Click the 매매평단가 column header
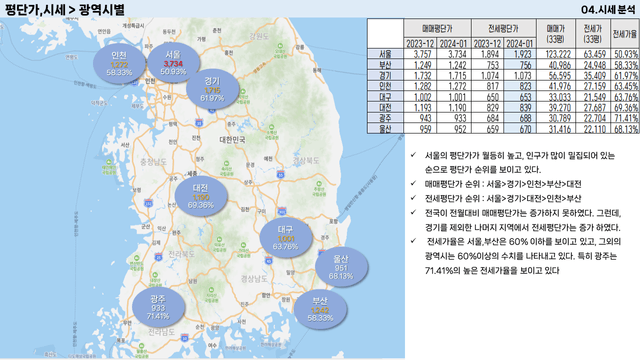Image resolution: width=640 pixels, height=360 pixels. coord(438,29)
